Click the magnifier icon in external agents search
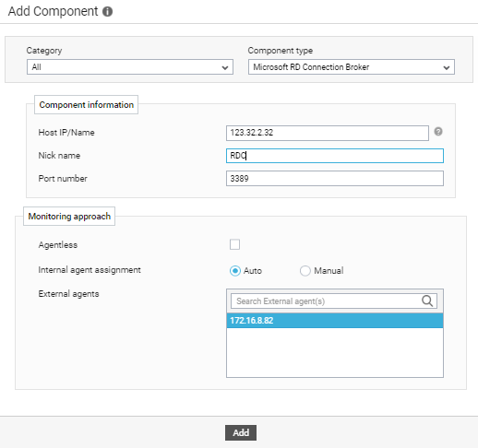478x448 pixels. pos(427,301)
